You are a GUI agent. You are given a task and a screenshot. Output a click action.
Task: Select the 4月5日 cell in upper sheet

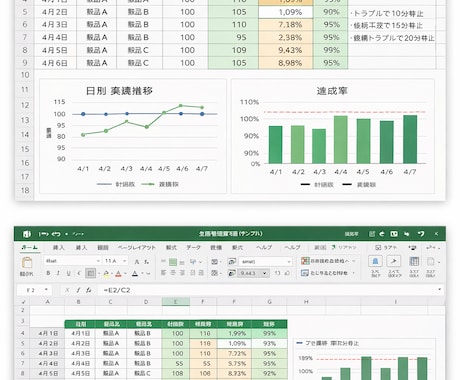click(x=55, y=50)
